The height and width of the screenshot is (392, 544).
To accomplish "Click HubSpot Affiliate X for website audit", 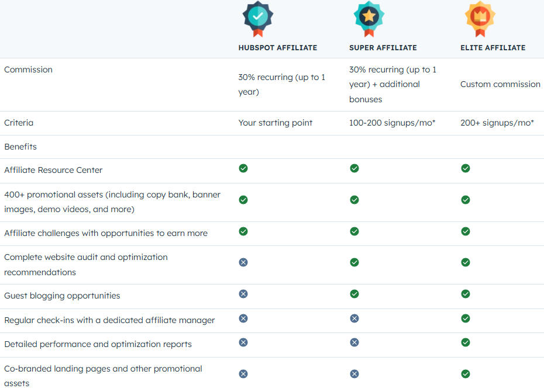I will [243, 262].
